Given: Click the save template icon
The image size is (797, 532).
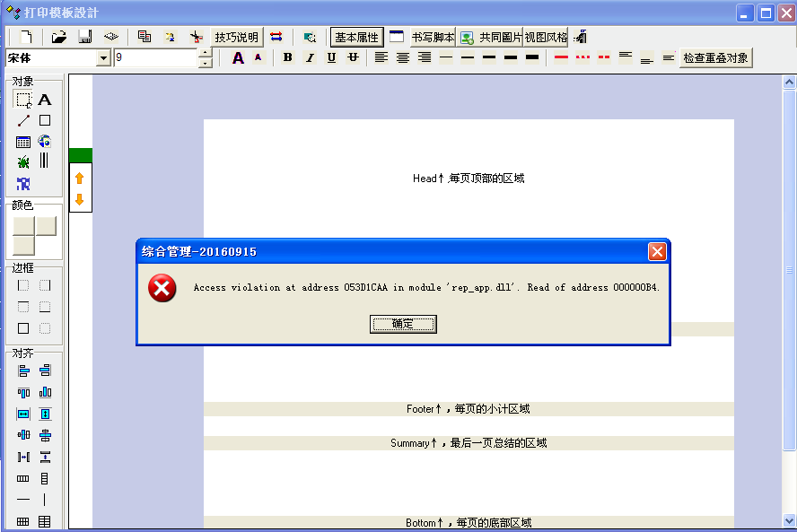Looking at the screenshot, I should coord(84,37).
